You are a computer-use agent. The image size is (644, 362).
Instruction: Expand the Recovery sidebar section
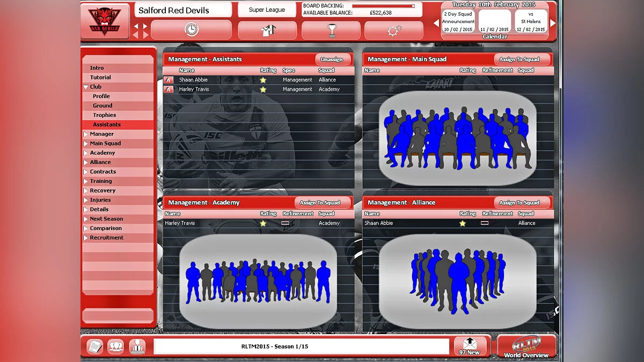tap(85, 191)
